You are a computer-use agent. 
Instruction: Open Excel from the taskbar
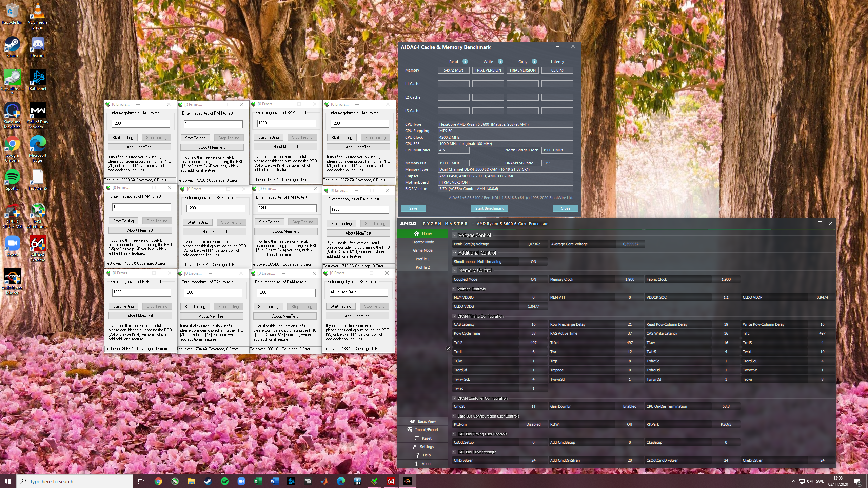coord(258,481)
